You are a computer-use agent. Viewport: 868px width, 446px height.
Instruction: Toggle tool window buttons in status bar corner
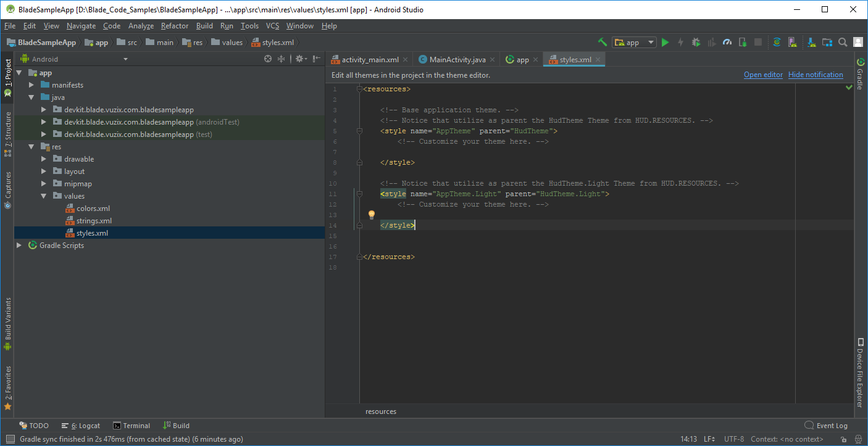click(x=10, y=439)
